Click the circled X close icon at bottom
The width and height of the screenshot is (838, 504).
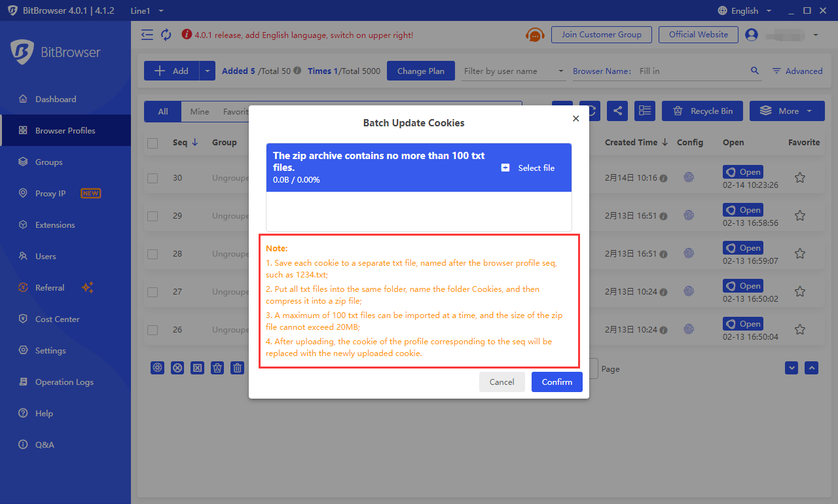point(177,368)
